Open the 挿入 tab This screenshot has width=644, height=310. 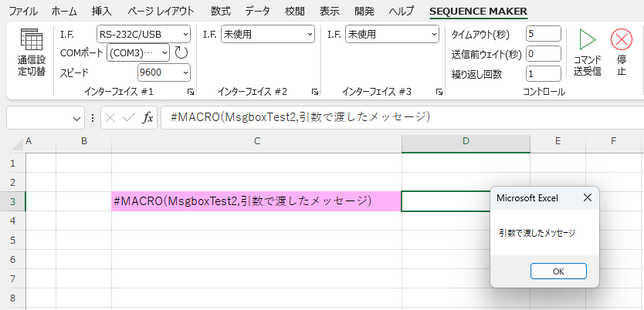(101, 11)
